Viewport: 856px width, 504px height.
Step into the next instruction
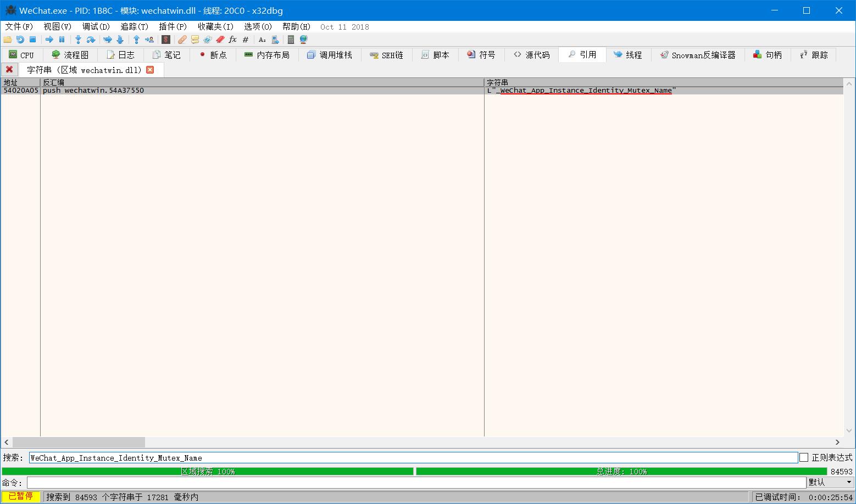click(78, 40)
